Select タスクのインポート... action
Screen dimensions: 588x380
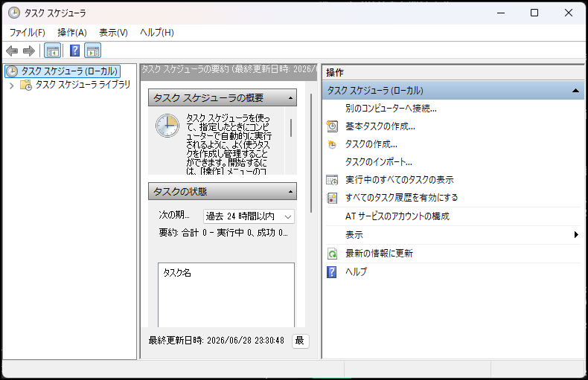pyautogui.click(x=378, y=162)
